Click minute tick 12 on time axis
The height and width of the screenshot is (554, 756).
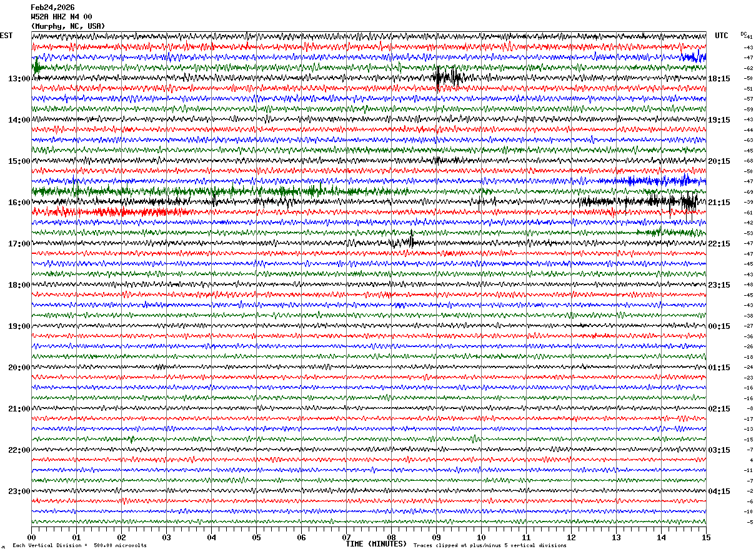click(571, 537)
